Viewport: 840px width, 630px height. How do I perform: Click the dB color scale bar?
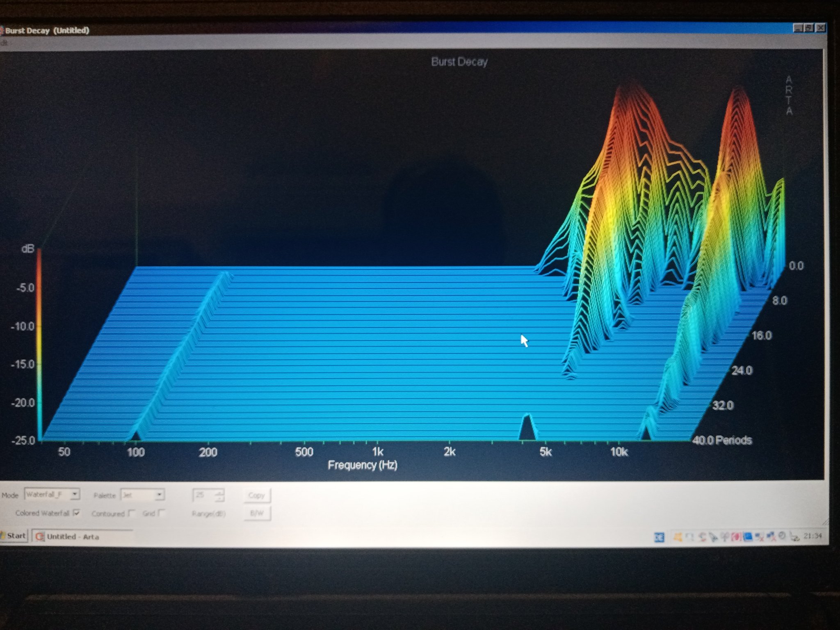point(39,345)
